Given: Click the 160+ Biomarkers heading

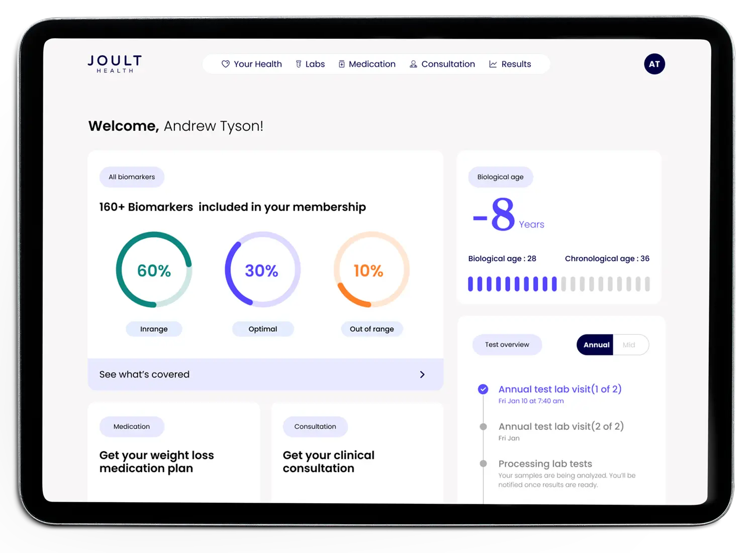Looking at the screenshot, I should click(x=232, y=207).
